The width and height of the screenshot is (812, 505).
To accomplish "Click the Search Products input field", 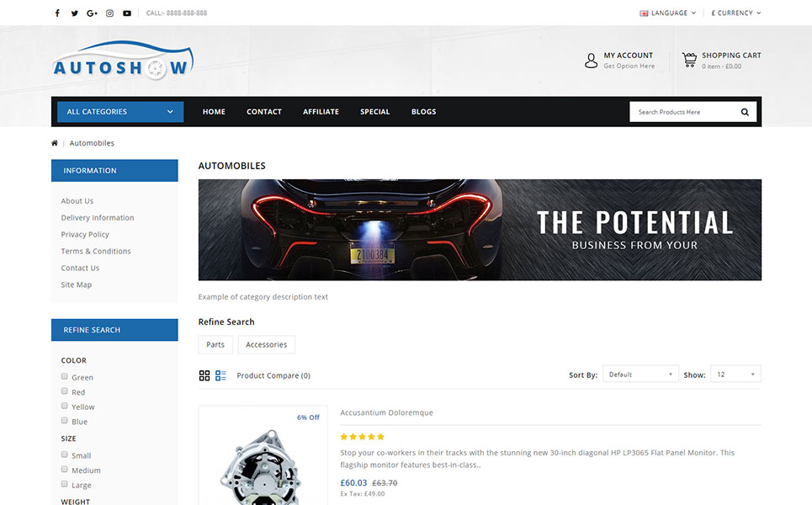I will [682, 112].
